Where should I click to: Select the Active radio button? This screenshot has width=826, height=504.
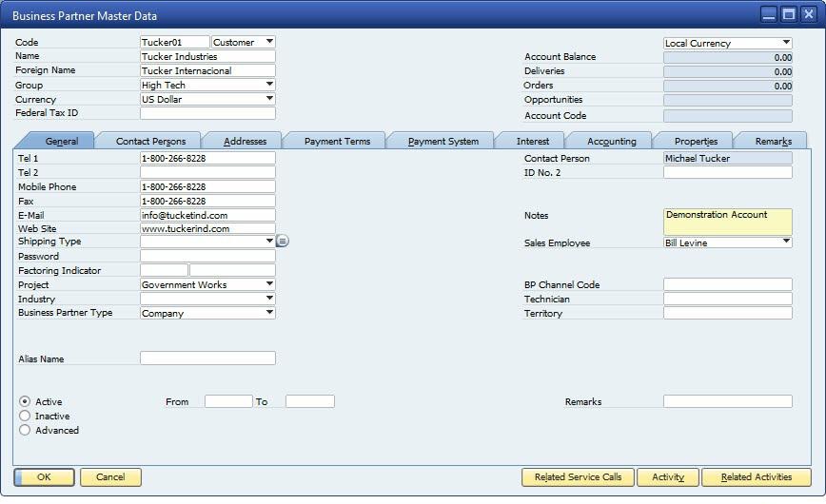pyautogui.click(x=24, y=401)
